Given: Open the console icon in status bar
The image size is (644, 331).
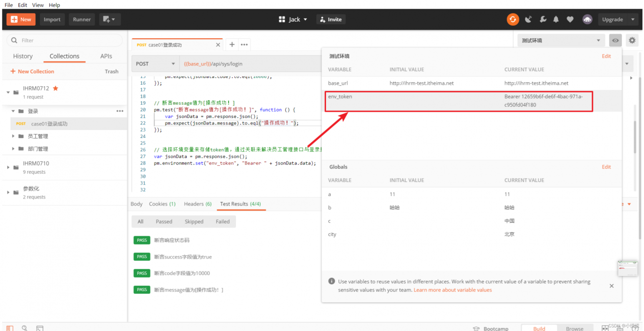Looking at the screenshot, I should pos(40,328).
